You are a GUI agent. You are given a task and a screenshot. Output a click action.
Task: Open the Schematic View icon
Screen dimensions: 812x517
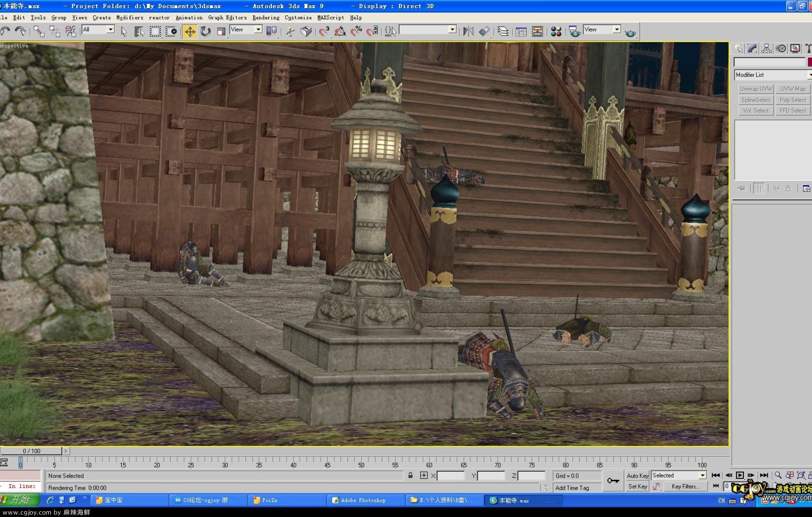click(x=537, y=31)
